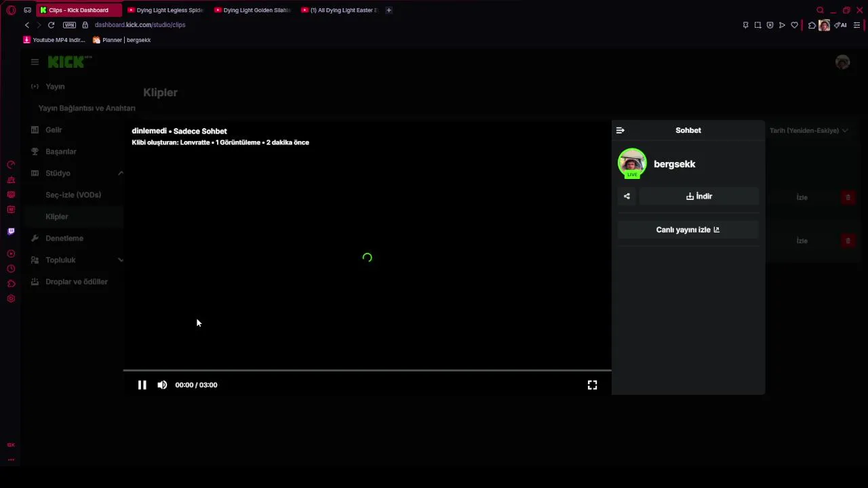Screen dimensions: 868x488
Task: Switch to Dying Light Golden Silahla tab
Action: [x=253, y=10]
